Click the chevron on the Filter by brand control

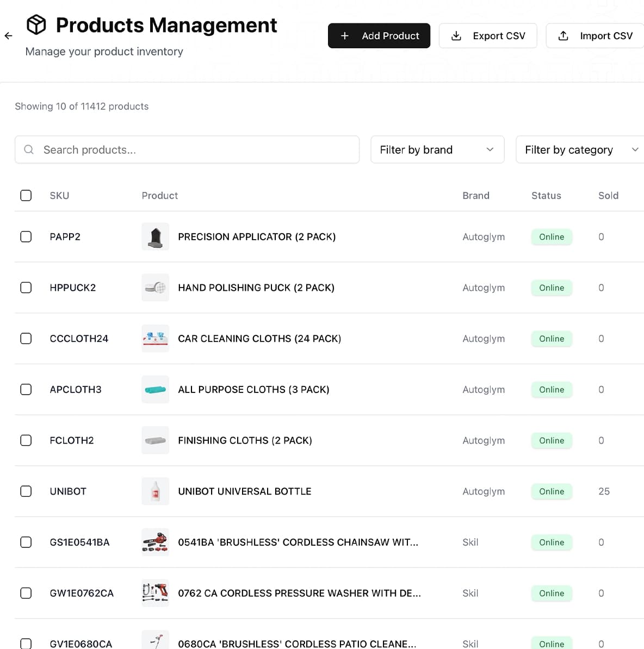tap(490, 149)
